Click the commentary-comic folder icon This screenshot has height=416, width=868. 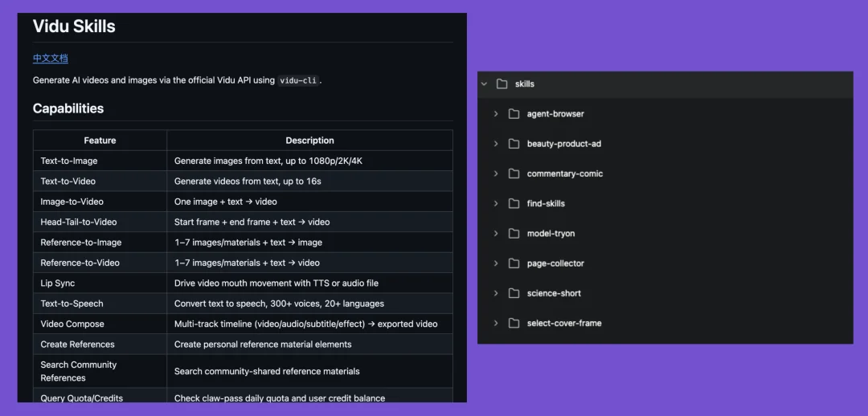click(514, 173)
